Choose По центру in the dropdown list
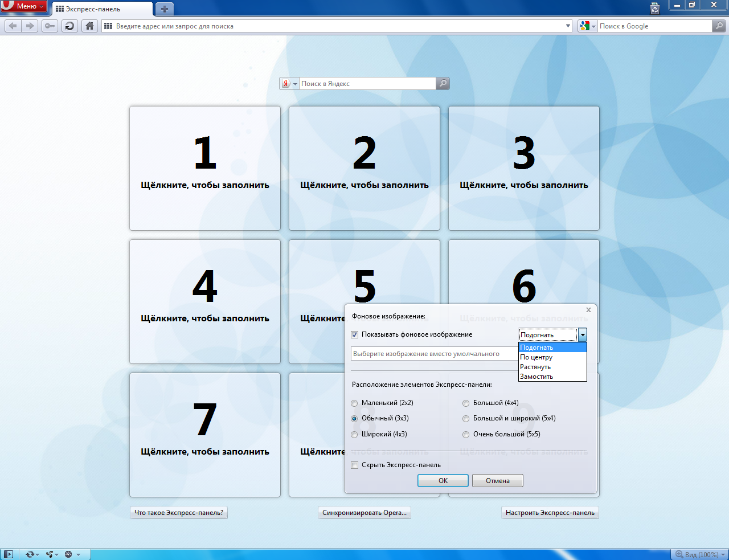The height and width of the screenshot is (560, 729). click(x=552, y=357)
